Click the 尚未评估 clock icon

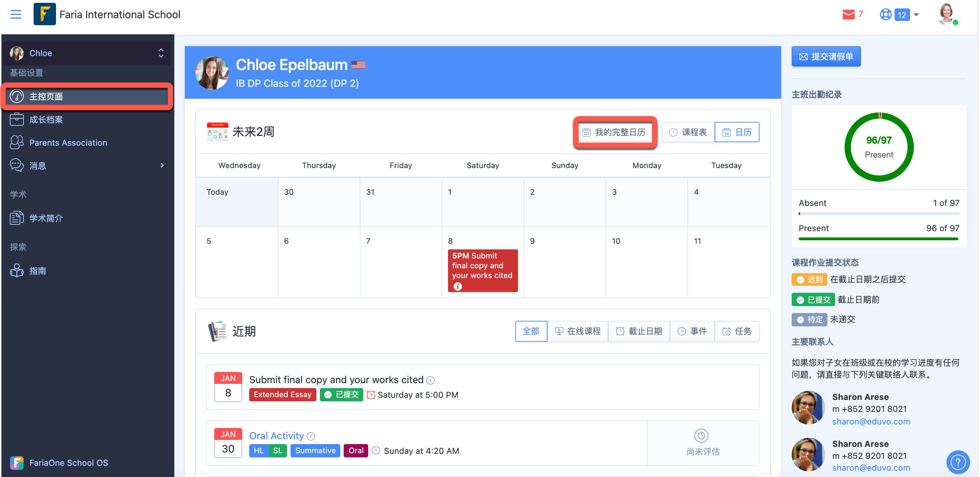[701, 436]
